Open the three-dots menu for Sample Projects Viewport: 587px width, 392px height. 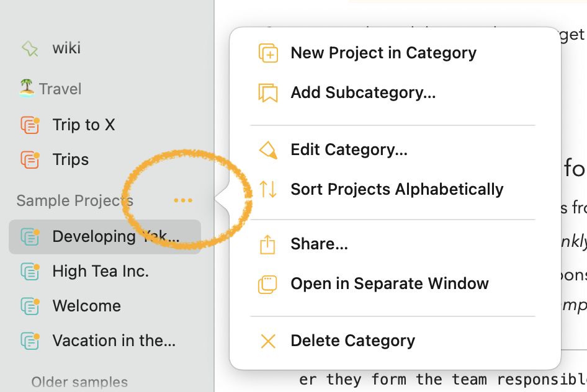coord(183,200)
